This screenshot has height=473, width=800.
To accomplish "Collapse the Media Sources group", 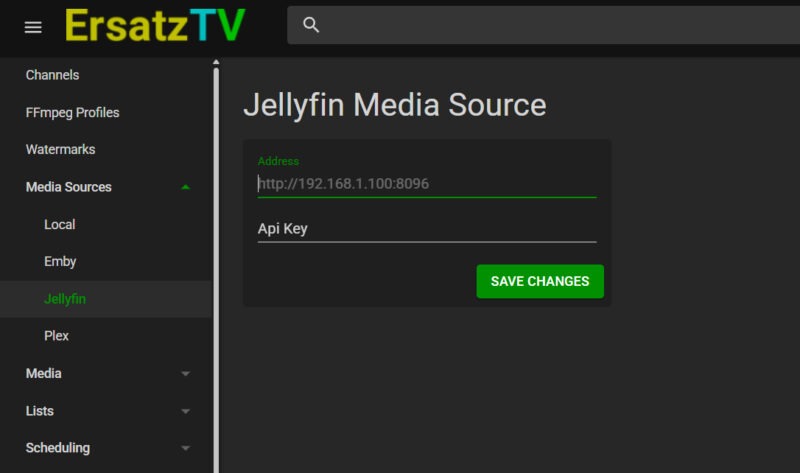I will point(106,187).
